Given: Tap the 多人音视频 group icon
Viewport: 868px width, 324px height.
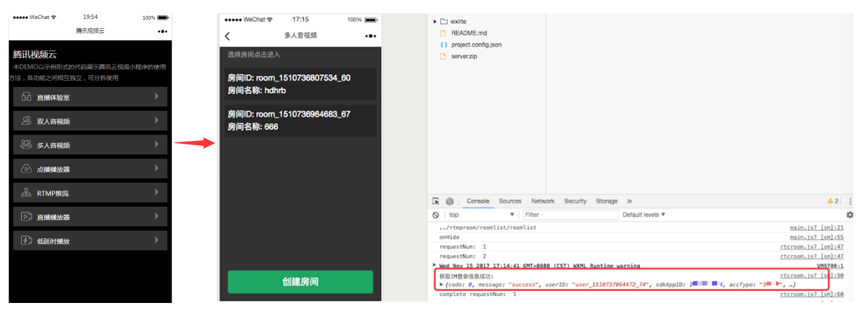Looking at the screenshot, I should coord(26,144).
